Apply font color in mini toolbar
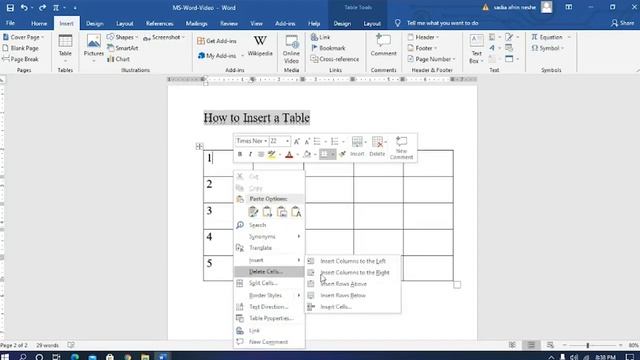 [289, 154]
